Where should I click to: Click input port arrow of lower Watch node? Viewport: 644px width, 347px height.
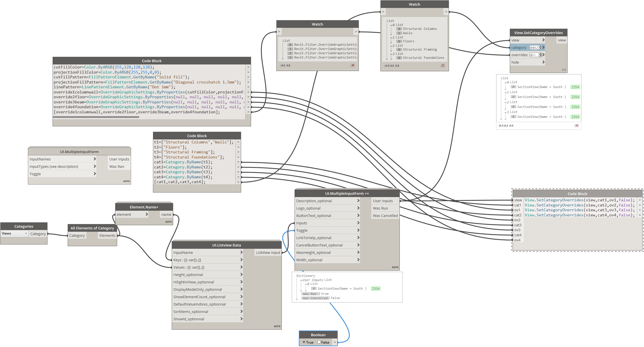(279, 32)
